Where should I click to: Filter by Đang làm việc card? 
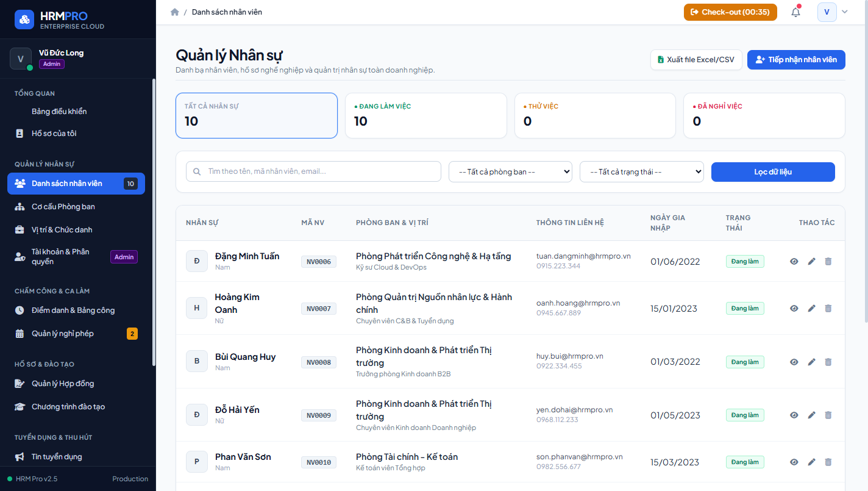[x=426, y=115]
